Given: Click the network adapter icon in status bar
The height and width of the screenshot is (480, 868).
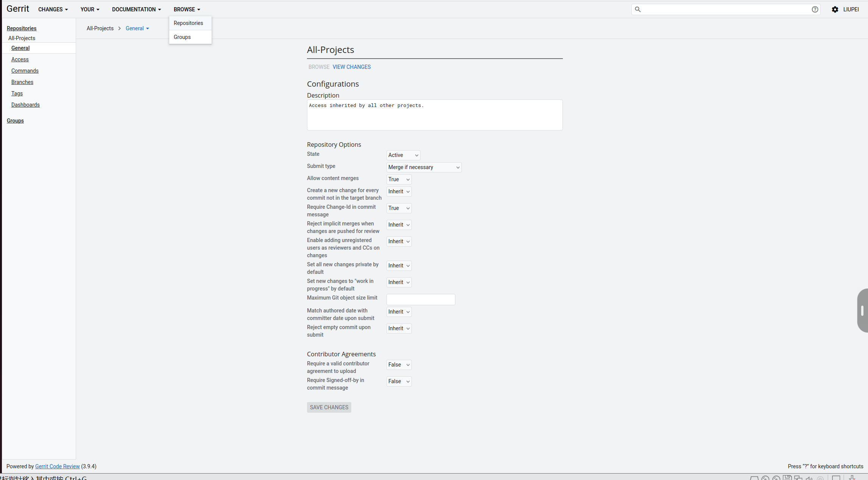Looking at the screenshot, I should coord(798,478).
